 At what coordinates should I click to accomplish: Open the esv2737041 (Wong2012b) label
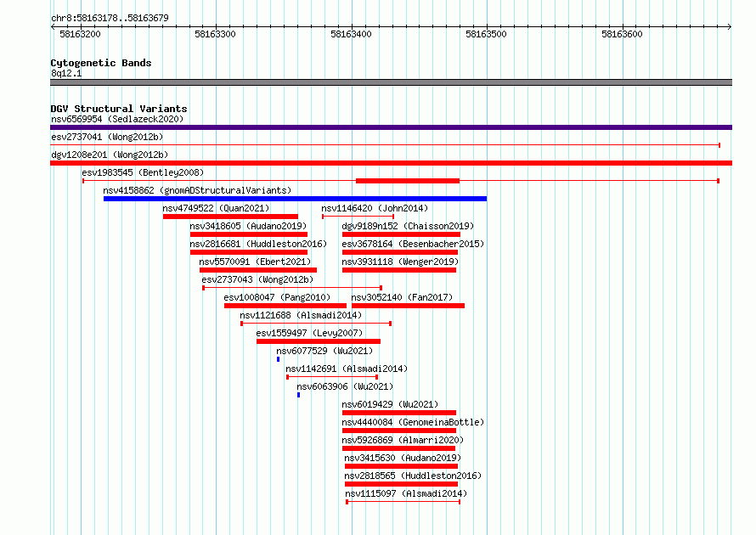point(107,137)
